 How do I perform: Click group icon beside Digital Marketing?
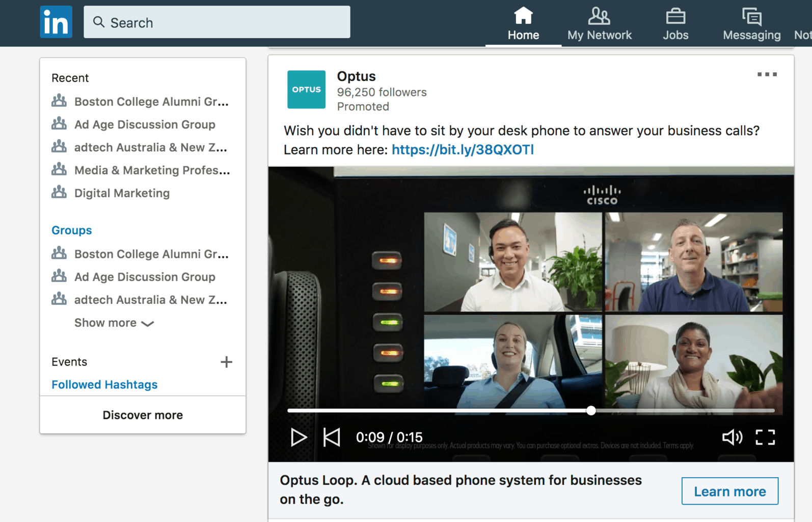click(x=59, y=192)
